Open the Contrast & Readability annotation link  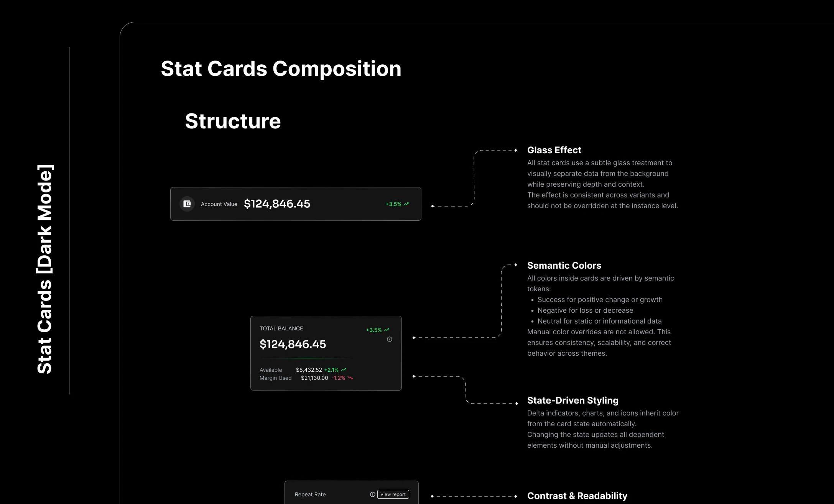pos(577,496)
